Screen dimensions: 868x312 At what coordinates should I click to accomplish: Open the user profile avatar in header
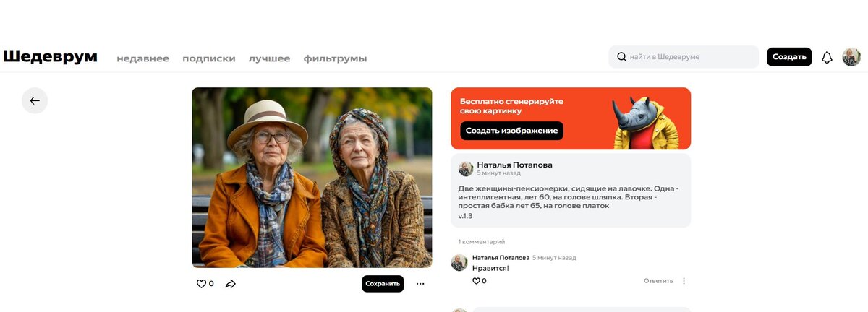(851, 57)
